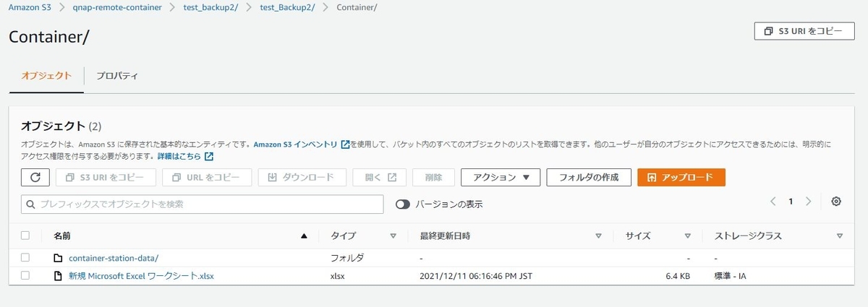This screenshot has height=307, width=868.
Task: Click the search magnifier icon
Action: coord(30,204)
